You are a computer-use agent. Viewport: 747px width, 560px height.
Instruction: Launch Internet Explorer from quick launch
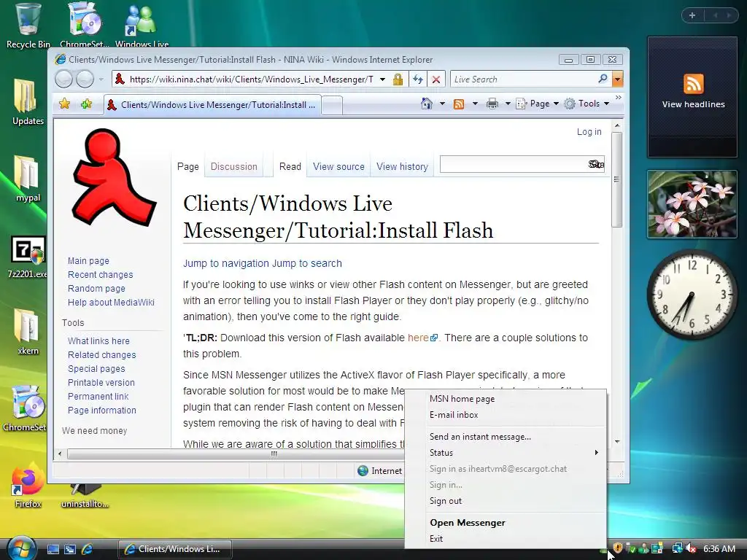(88, 549)
